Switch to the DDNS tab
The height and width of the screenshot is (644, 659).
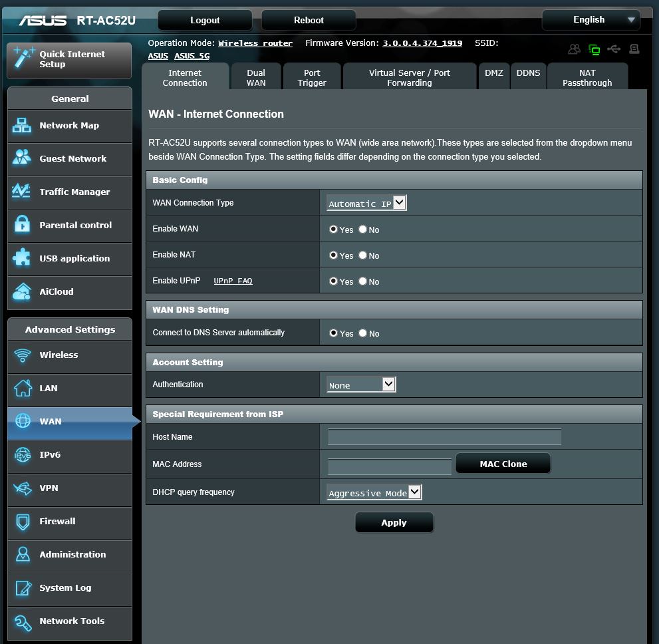(528, 76)
